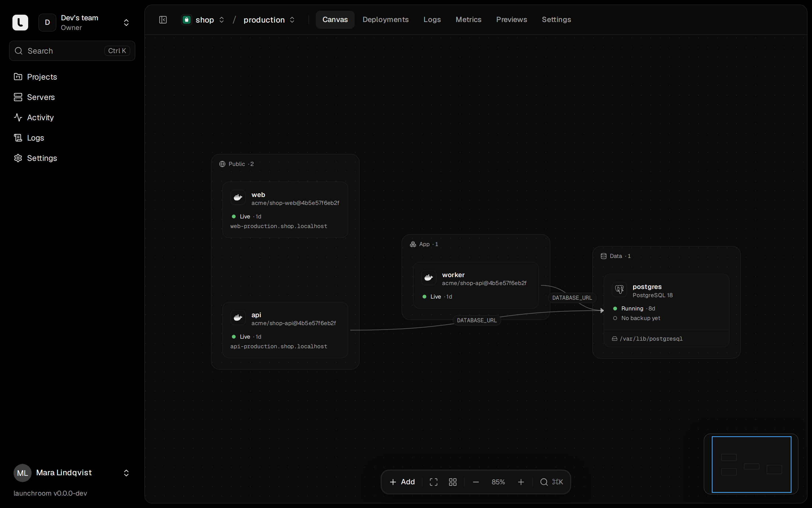Select the worker DATABASE_URL edge label
The height and width of the screenshot is (508, 812).
[572, 298]
